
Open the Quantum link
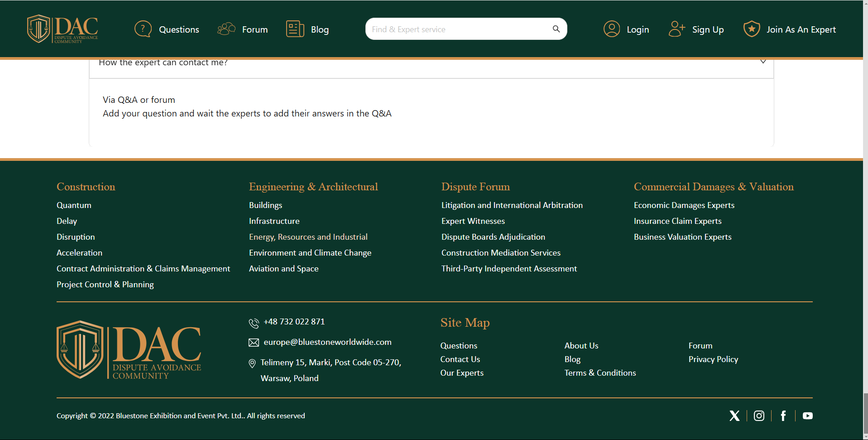(74, 205)
